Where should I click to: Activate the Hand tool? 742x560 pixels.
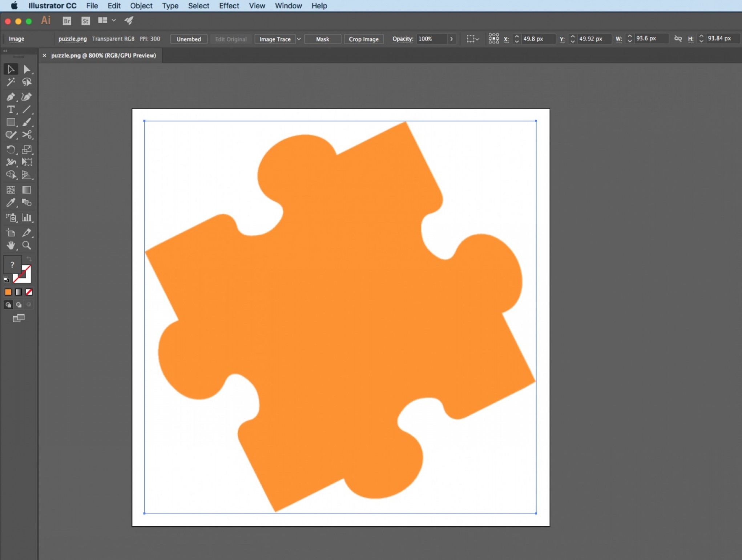point(11,245)
